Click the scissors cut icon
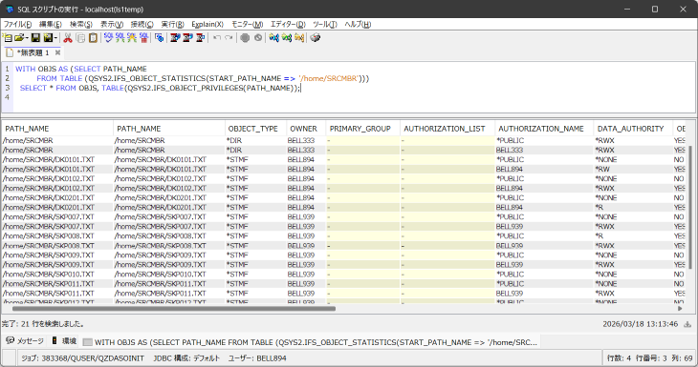The height and width of the screenshot is (367, 698). point(68,38)
